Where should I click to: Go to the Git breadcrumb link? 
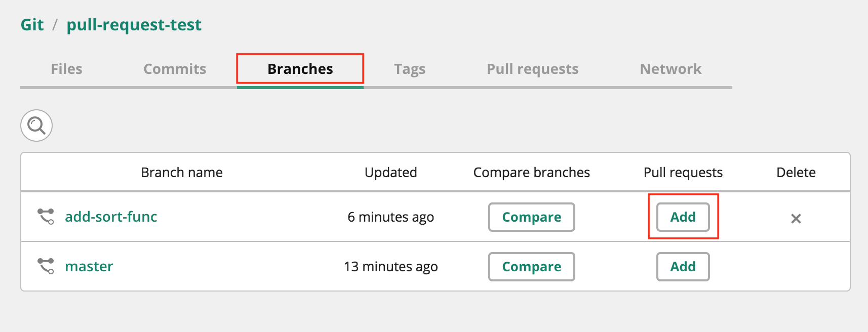coord(32,25)
